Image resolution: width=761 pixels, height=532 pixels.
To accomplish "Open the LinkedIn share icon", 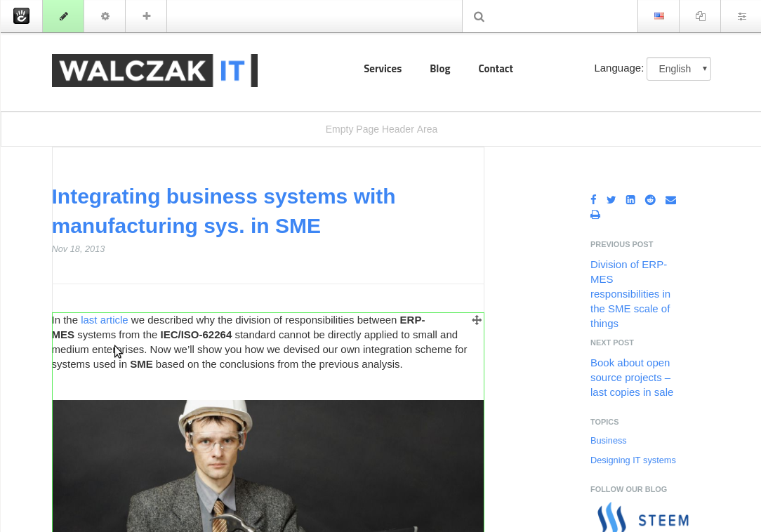I will pos(630,199).
